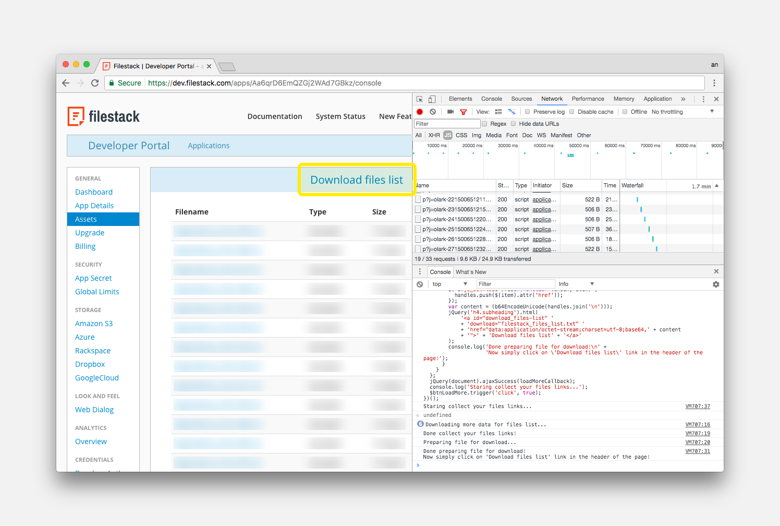The width and height of the screenshot is (780, 526).
Task: Go to Dashboard in the sidebar
Action: click(94, 192)
